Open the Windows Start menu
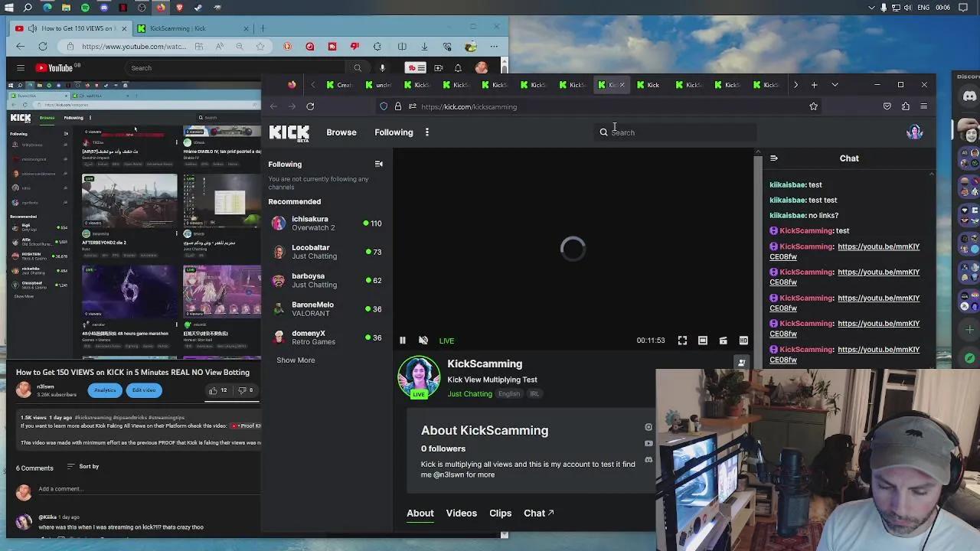Image resolution: width=980 pixels, height=551 pixels. click(x=8, y=8)
